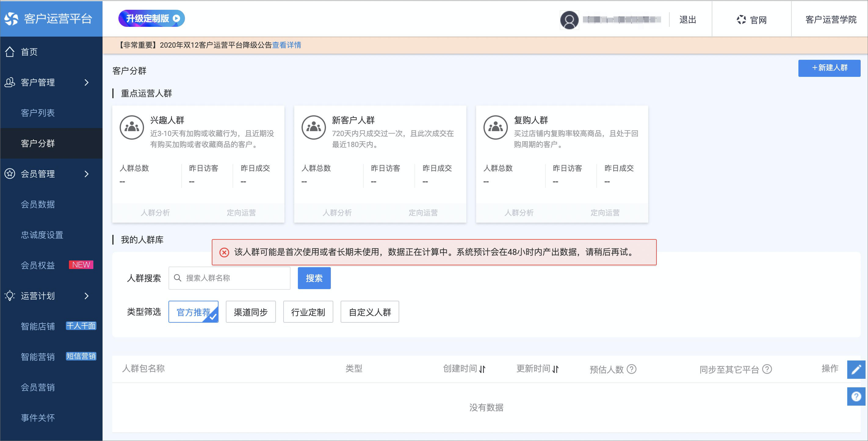The height and width of the screenshot is (441, 868).
Task: Click the 会员管理 star icon
Action: coord(10,174)
